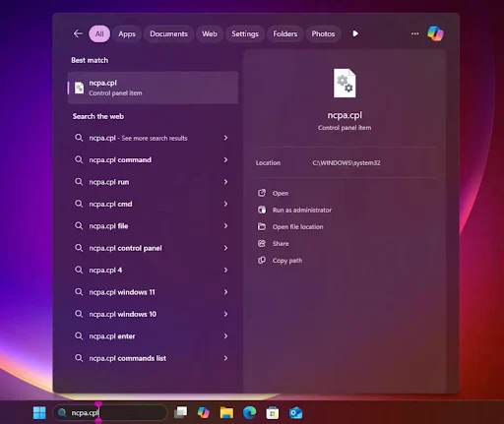
Task: Expand the 'ncpa.cpl file' chevron
Action: [x=225, y=226]
